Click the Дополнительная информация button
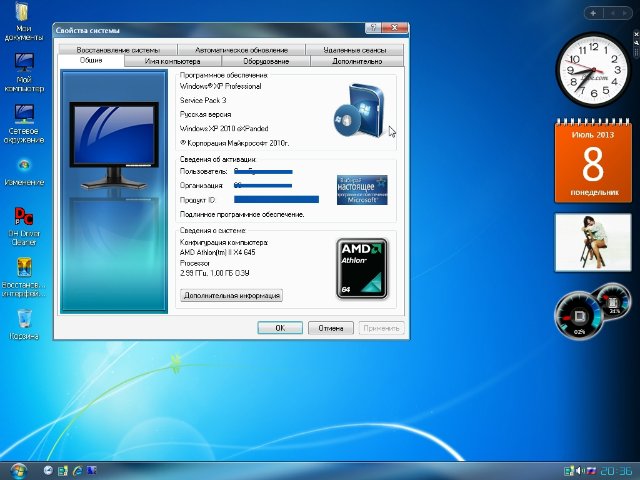Image resolution: width=640 pixels, height=480 pixels. [231, 295]
